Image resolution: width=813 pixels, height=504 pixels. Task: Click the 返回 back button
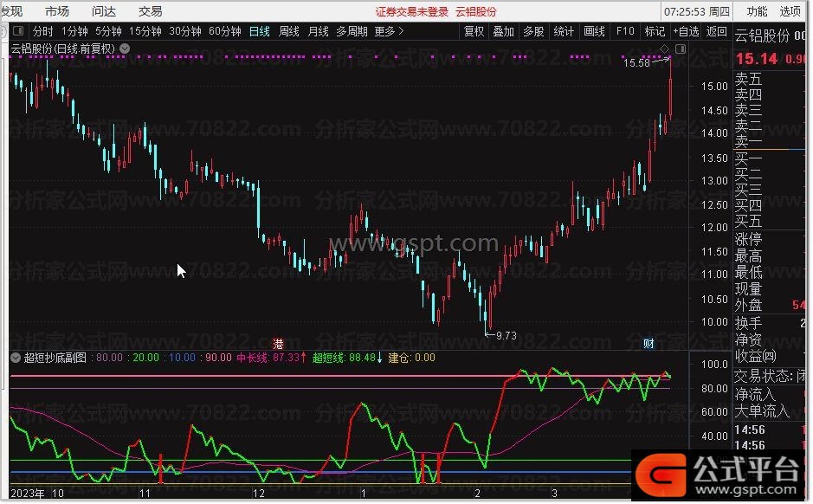point(717,32)
